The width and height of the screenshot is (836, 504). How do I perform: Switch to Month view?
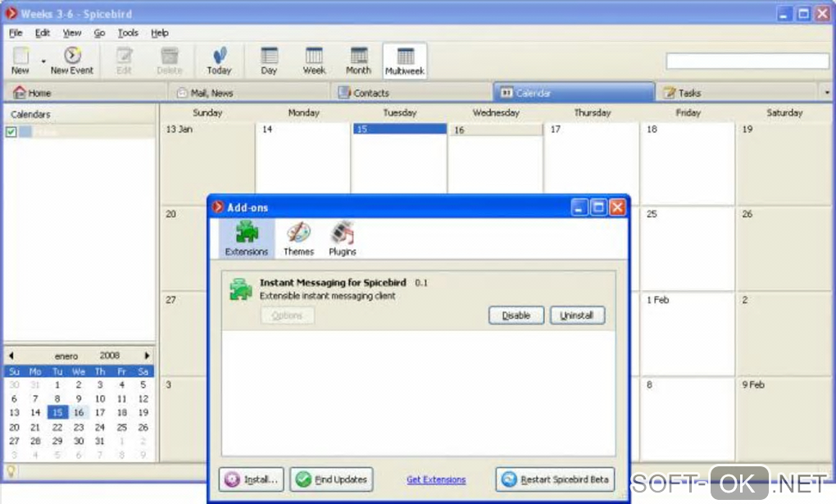click(x=358, y=61)
